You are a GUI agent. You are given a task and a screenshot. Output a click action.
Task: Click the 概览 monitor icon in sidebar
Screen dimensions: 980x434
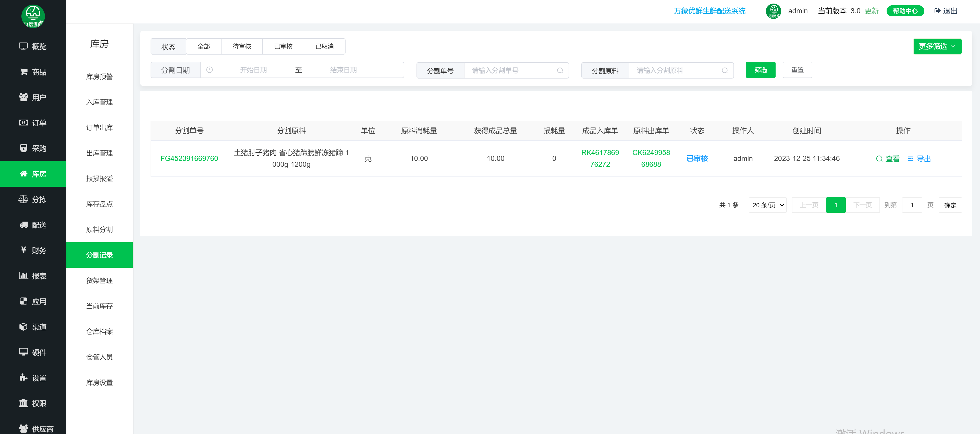click(x=23, y=46)
